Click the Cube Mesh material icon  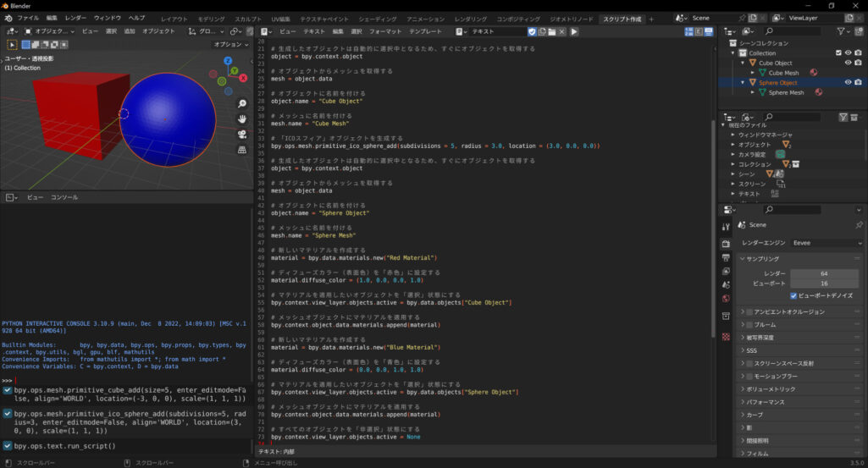tap(813, 73)
